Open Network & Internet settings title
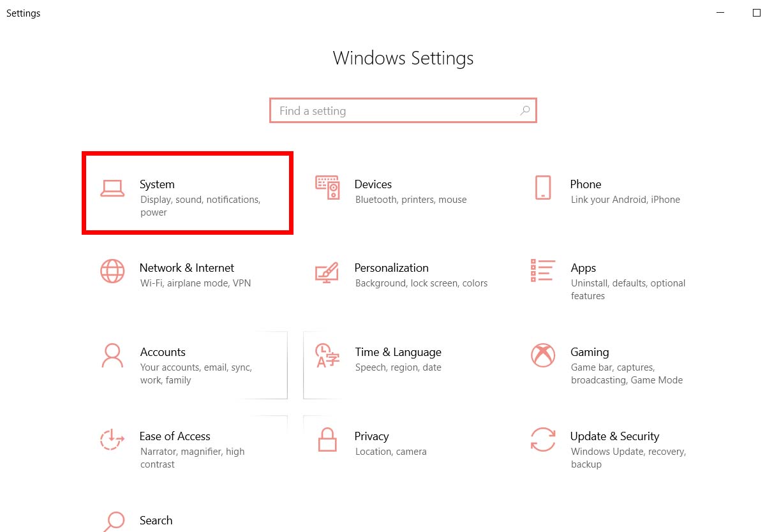 (187, 268)
